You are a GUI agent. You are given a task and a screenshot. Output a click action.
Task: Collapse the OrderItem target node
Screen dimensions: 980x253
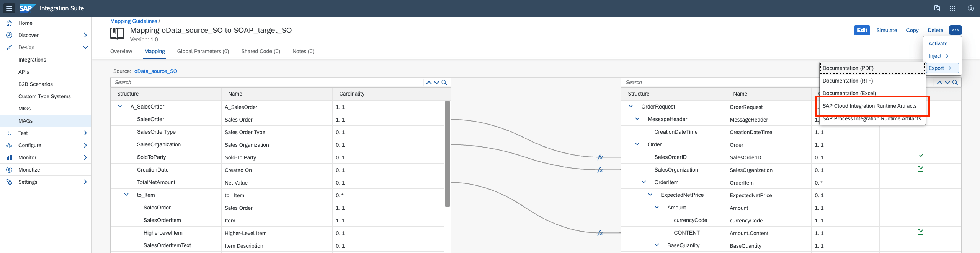[644, 182]
